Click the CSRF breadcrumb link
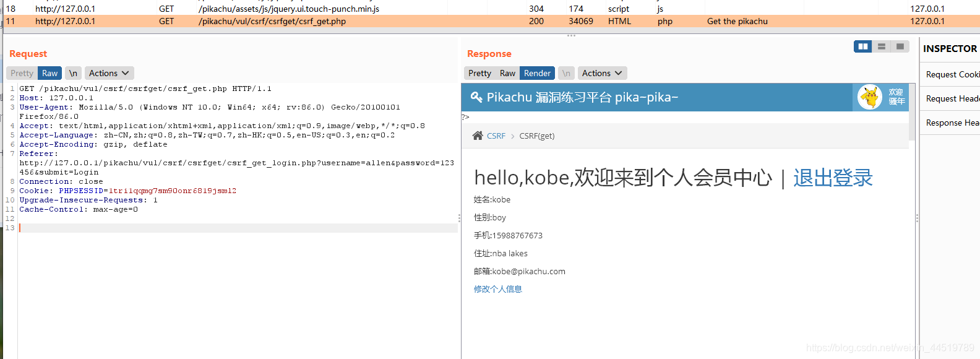 (496, 136)
